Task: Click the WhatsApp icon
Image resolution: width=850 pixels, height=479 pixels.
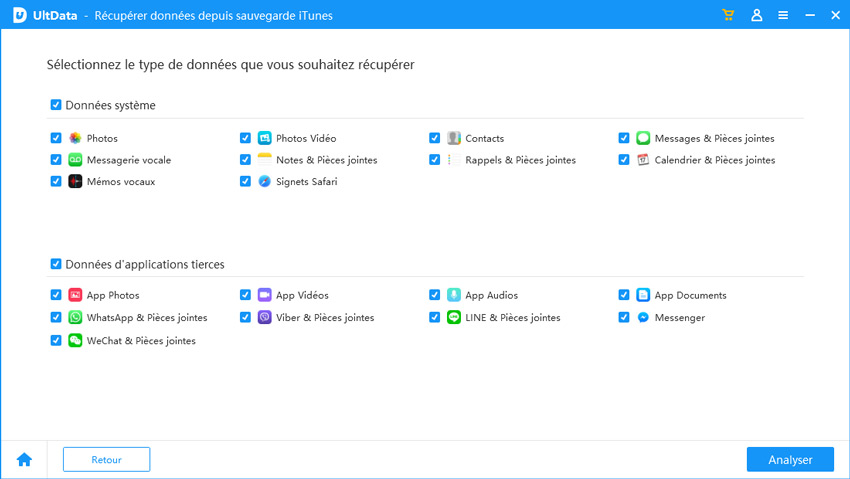Action: [x=75, y=317]
